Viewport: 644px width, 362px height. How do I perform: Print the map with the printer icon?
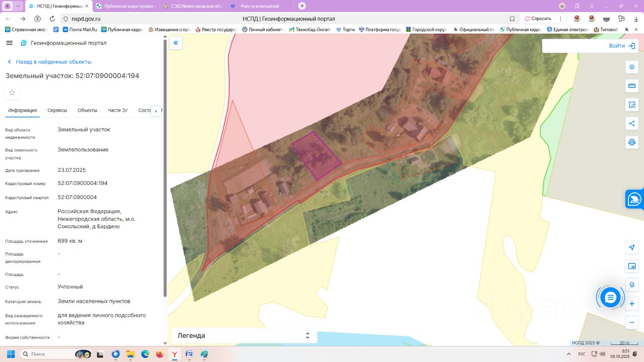pos(632,142)
